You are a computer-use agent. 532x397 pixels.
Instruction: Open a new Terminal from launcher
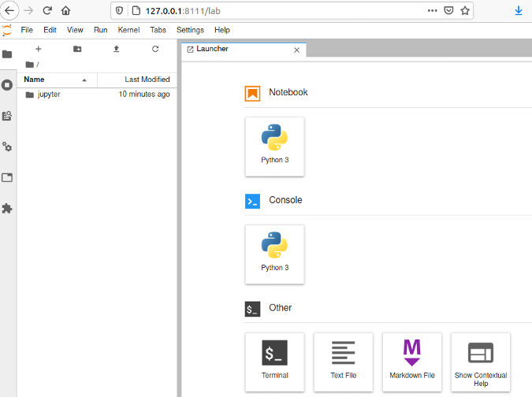pyautogui.click(x=274, y=362)
